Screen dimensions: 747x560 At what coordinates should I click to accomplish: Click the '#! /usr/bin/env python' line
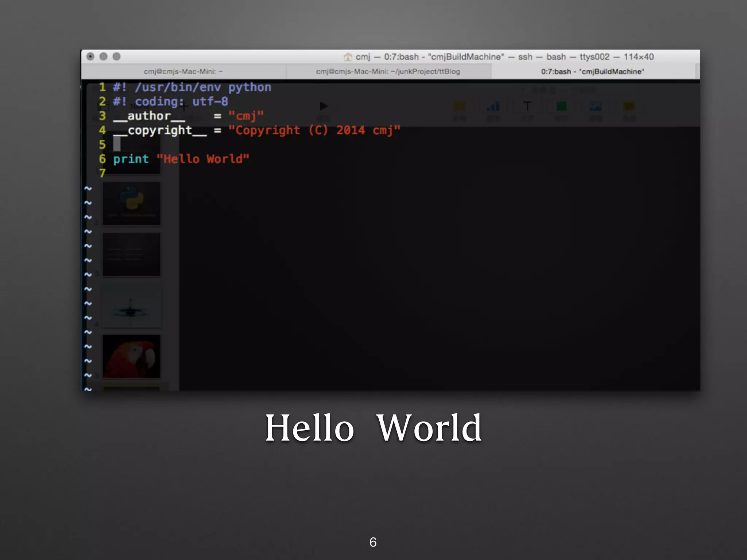coord(192,87)
